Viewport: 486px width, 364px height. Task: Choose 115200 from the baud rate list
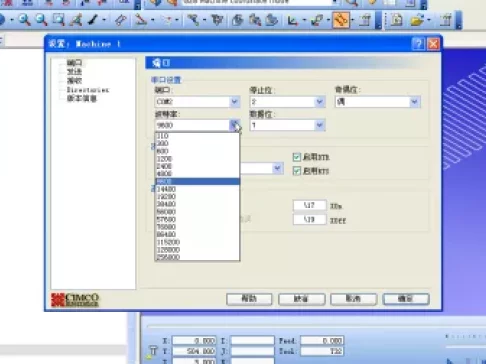tap(197, 242)
